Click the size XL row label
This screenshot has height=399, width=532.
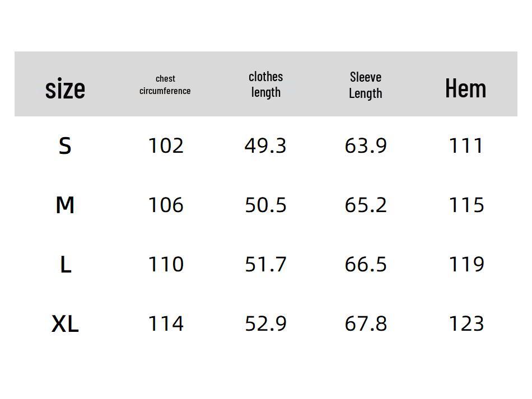65,324
